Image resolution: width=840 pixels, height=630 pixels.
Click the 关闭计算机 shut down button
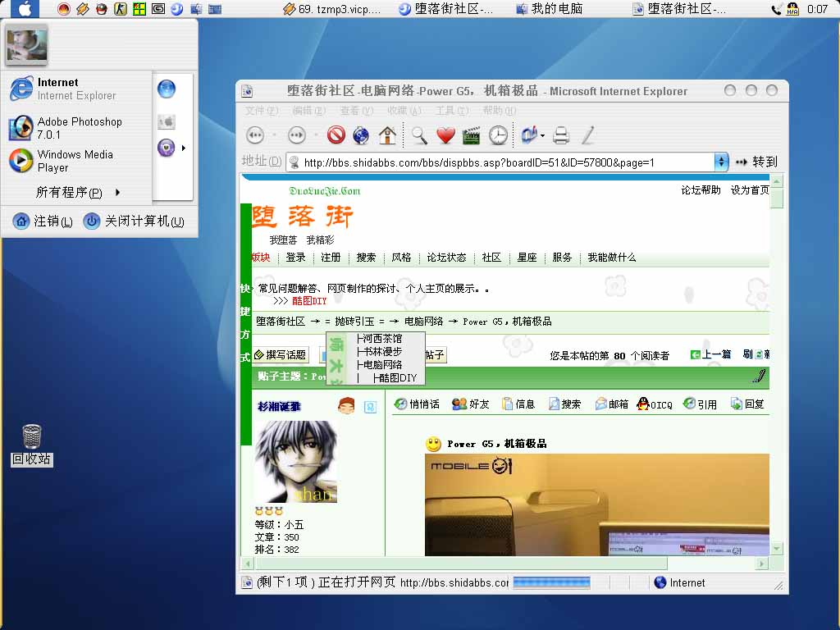click(x=135, y=221)
